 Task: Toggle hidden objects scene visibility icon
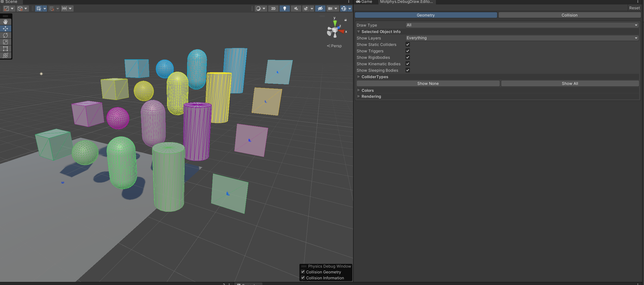320,9
